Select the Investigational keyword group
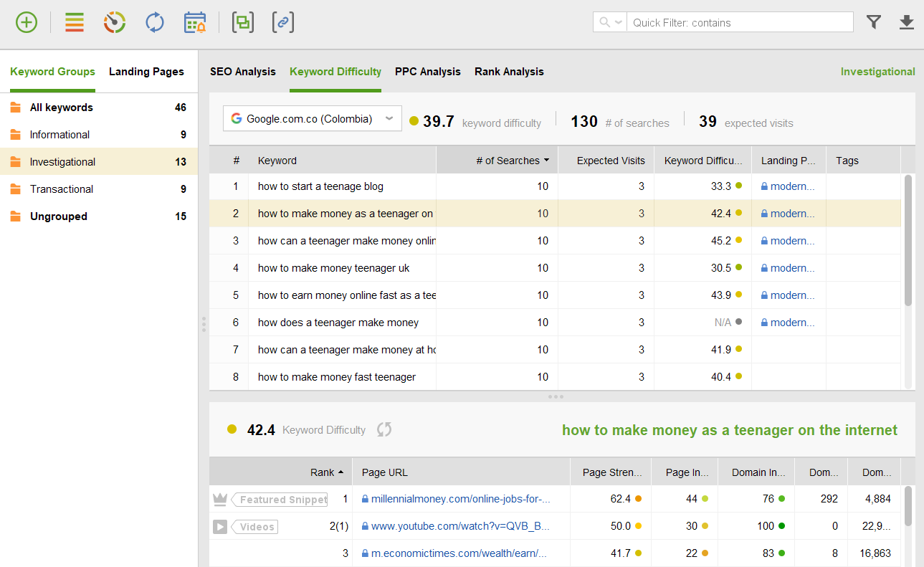Viewport: 924px width, 567px height. [99, 162]
